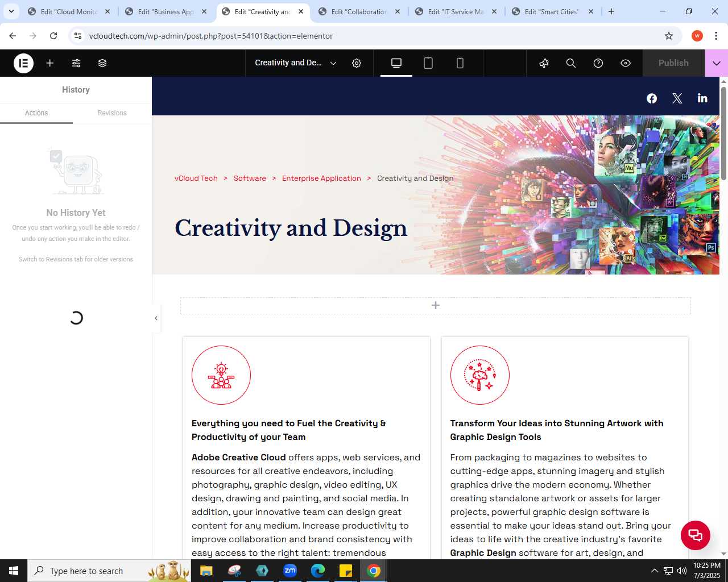
Task: Switch to Edit "Business App" browser tab
Action: [x=166, y=11]
